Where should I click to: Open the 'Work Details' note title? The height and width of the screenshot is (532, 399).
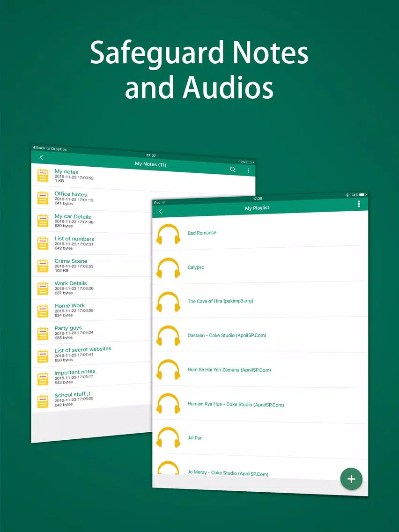(x=71, y=283)
